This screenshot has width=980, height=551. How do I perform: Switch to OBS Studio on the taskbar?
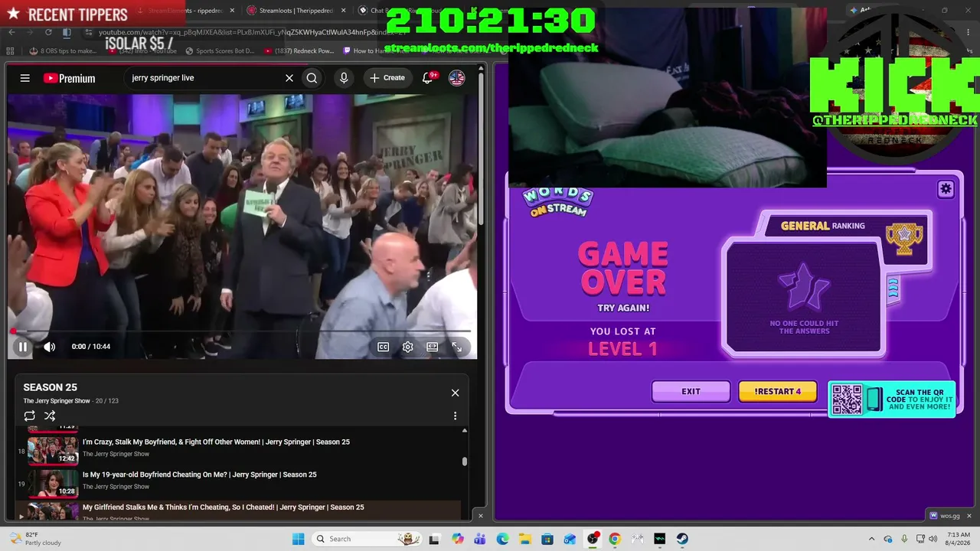coord(593,539)
